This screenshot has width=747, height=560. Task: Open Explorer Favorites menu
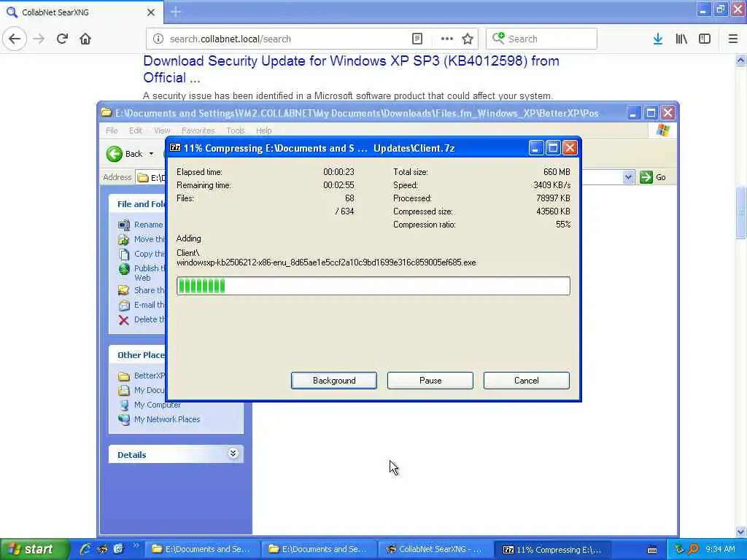tap(198, 131)
